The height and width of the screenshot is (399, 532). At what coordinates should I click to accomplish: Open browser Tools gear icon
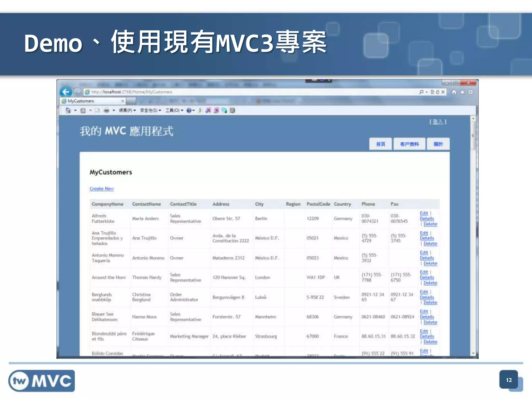471,92
